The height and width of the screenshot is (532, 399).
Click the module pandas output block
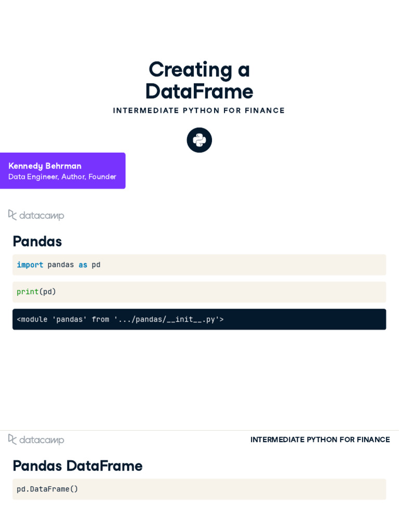(x=199, y=319)
